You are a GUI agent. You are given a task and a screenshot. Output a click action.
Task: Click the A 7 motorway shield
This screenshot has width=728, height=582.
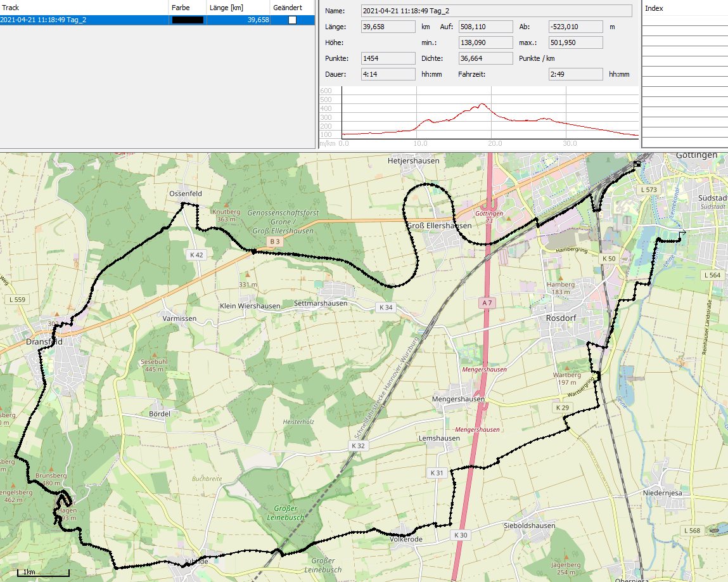(487, 304)
